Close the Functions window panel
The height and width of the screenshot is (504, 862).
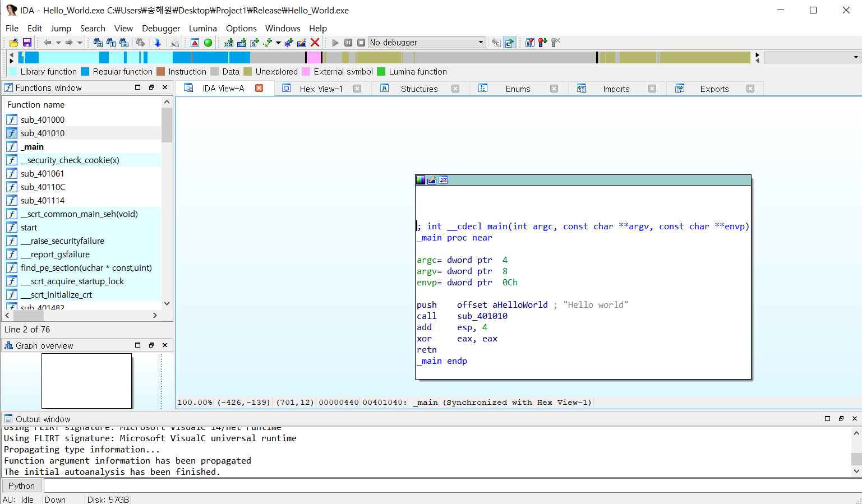165,87
